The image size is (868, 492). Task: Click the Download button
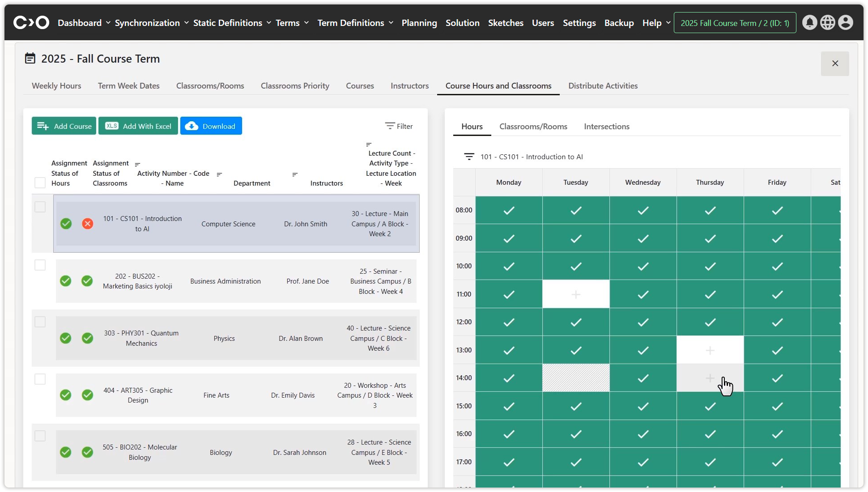click(211, 126)
